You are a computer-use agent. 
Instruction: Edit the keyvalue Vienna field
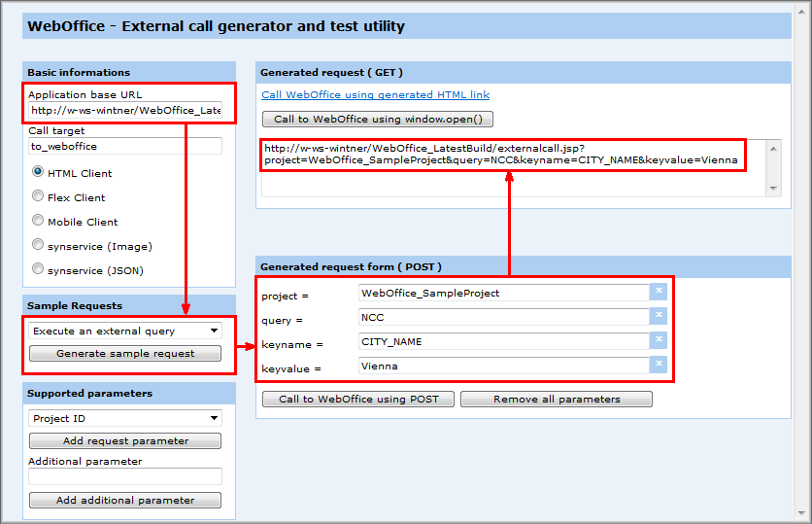click(x=504, y=366)
